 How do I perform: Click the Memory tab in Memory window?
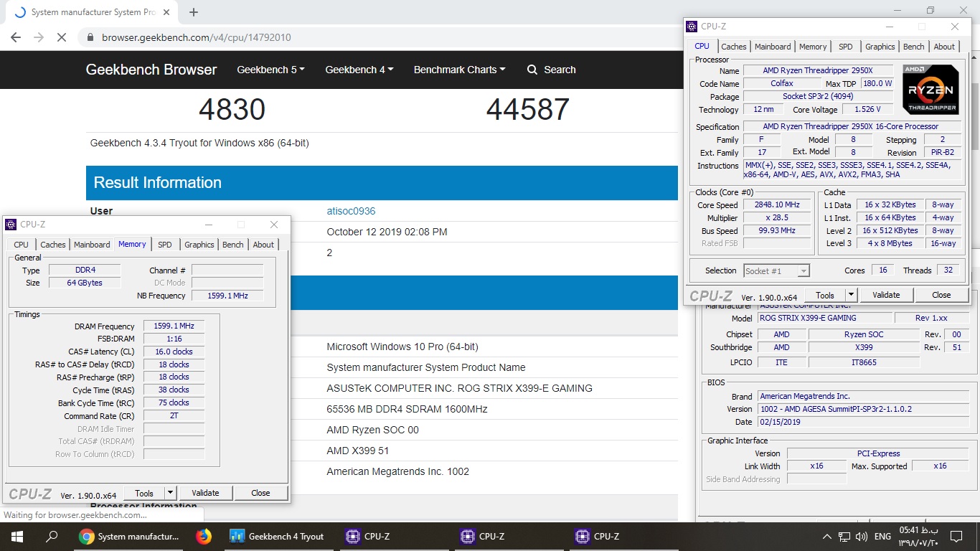click(132, 244)
